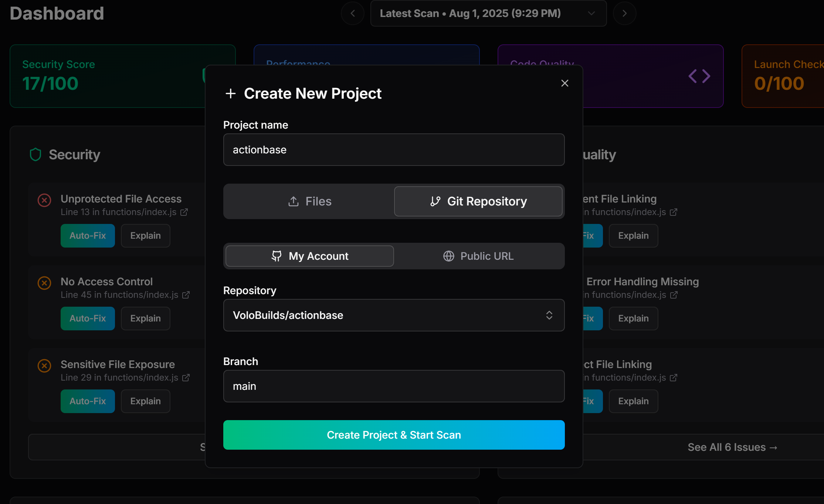Open external link for Line 45 in functions/index.js
824x504 pixels.
[x=186, y=295]
